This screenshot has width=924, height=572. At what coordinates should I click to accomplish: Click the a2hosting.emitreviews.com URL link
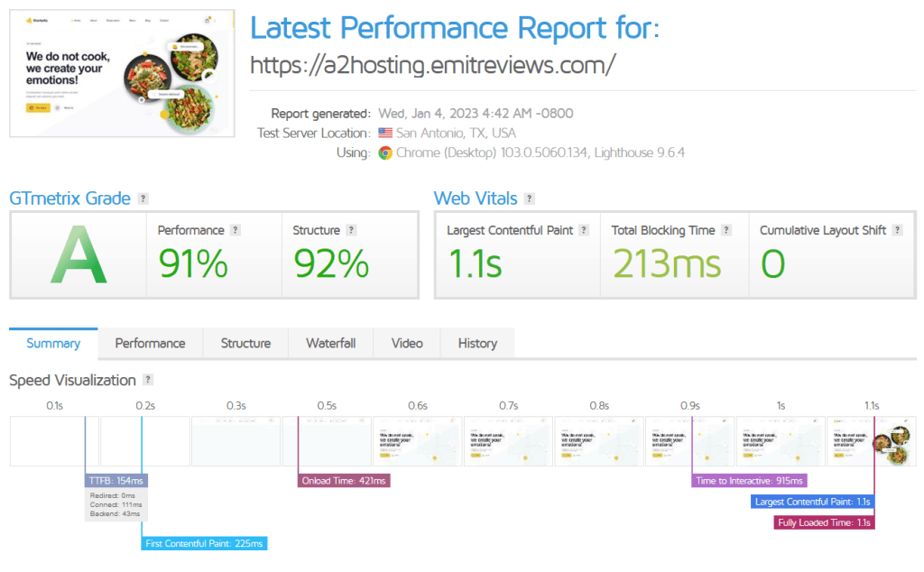pyautogui.click(x=433, y=65)
